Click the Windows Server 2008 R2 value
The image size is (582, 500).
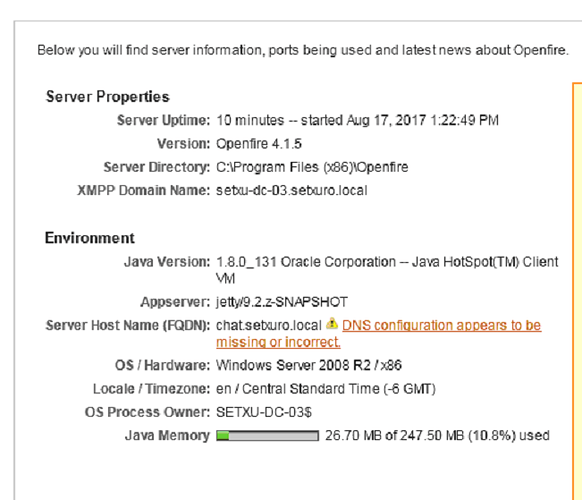pos(309,366)
